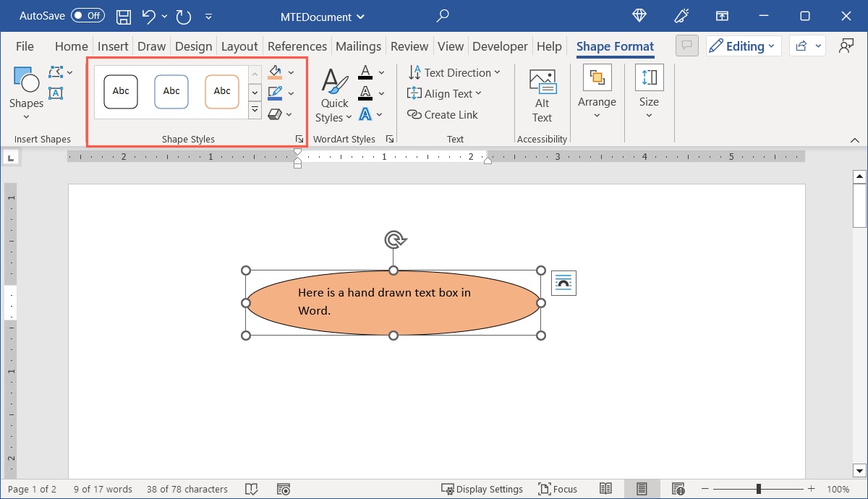Open the Align Text dropdown
This screenshot has width=868, height=499.
click(445, 93)
